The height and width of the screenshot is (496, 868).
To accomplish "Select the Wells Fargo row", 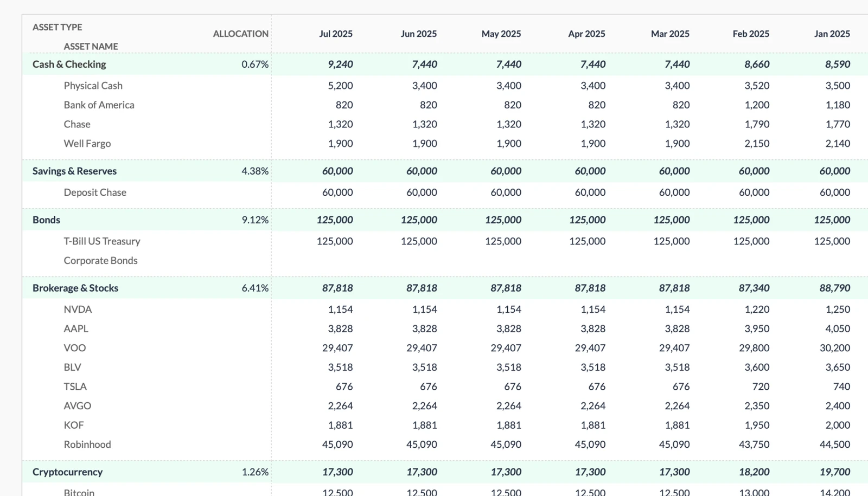I will click(87, 143).
